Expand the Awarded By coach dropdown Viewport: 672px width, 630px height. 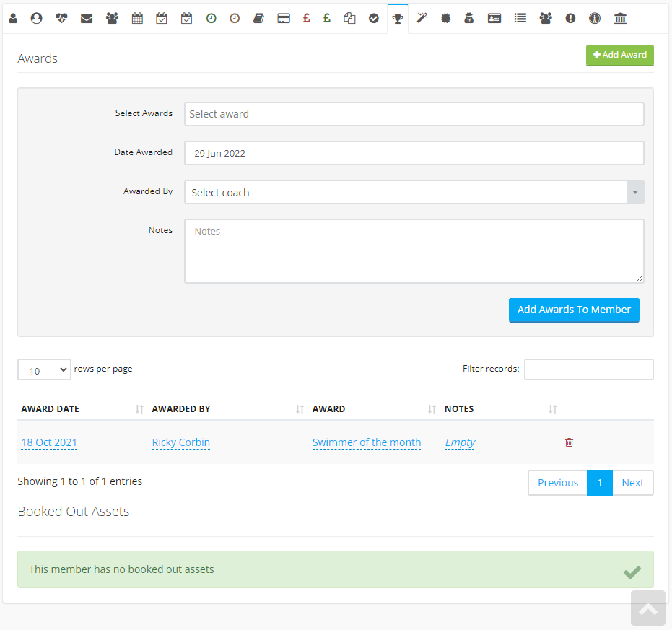pos(414,193)
